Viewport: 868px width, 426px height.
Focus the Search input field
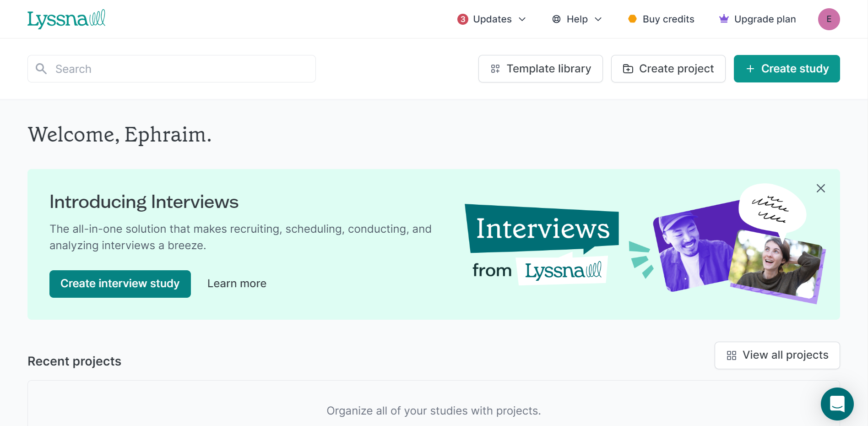tap(172, 69)
